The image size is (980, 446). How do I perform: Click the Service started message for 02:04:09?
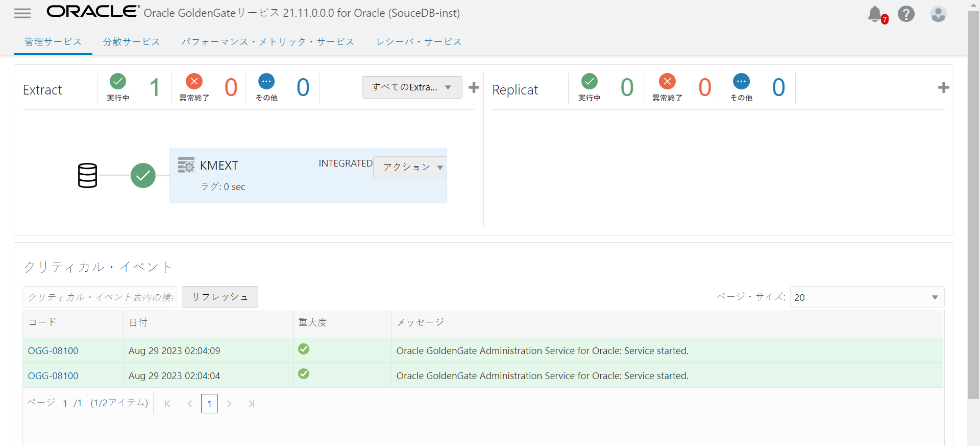(x=542, y=351)
